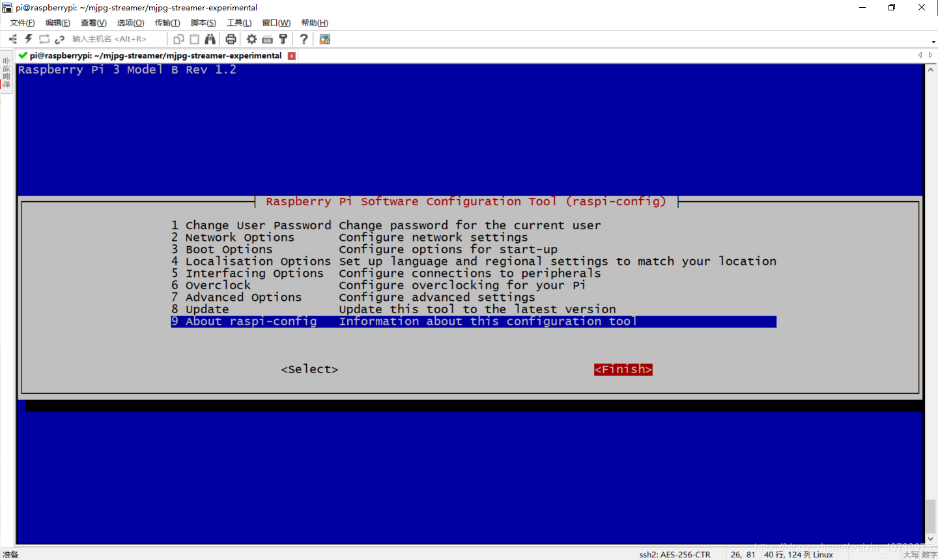Open the 传输(T) menu
The image size is (938, 560).
(167, 23)
